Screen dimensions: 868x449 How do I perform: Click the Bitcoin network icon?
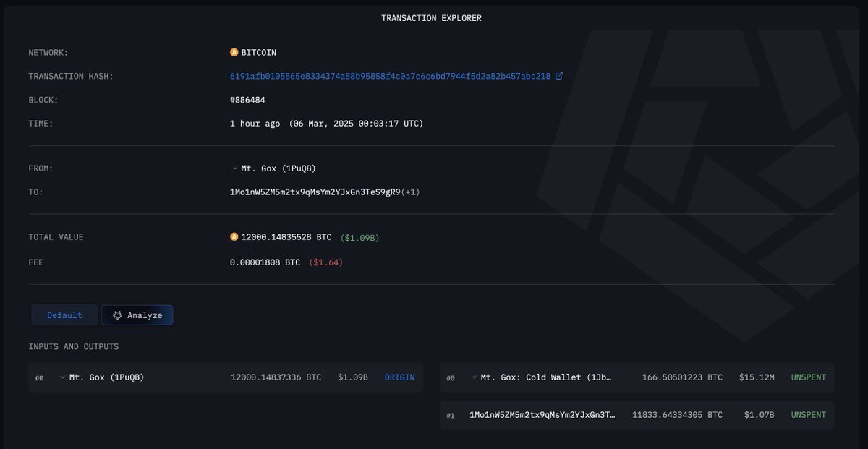(234, 53)
